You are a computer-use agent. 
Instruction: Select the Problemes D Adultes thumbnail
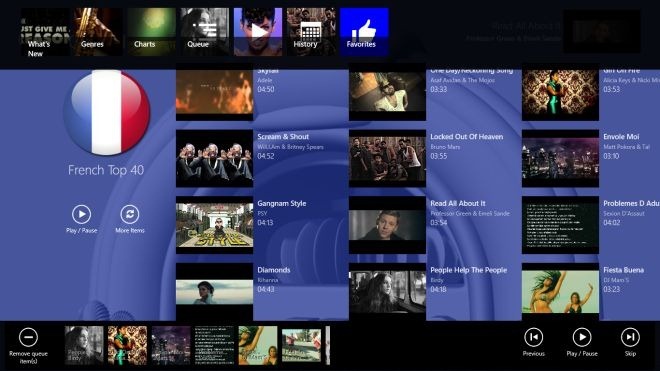[560, 225]
